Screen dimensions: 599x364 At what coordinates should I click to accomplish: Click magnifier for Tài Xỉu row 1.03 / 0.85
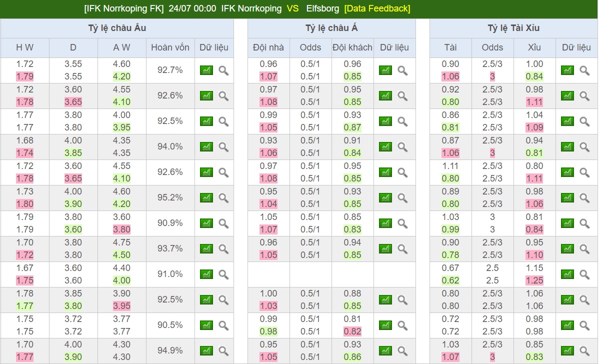584,350
